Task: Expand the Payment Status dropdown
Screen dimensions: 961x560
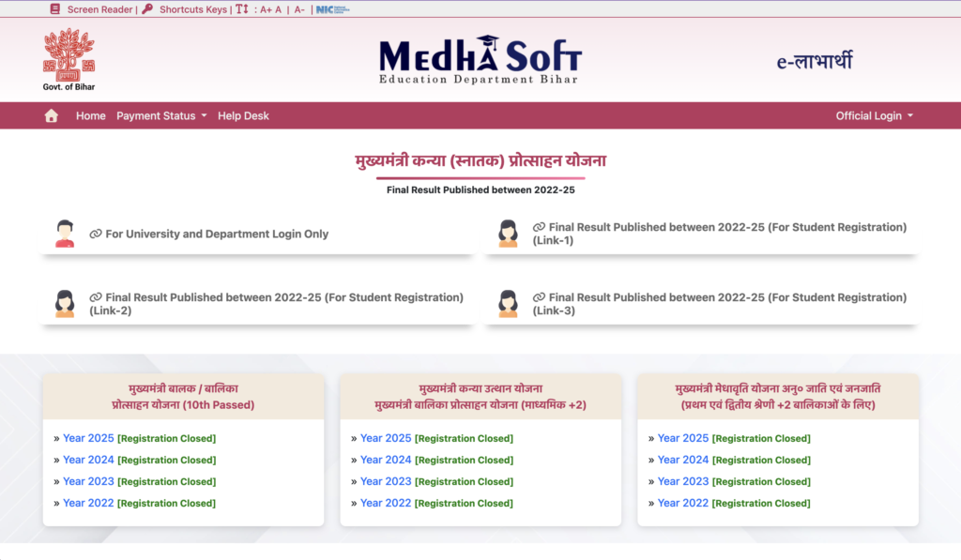Action: 161,115
